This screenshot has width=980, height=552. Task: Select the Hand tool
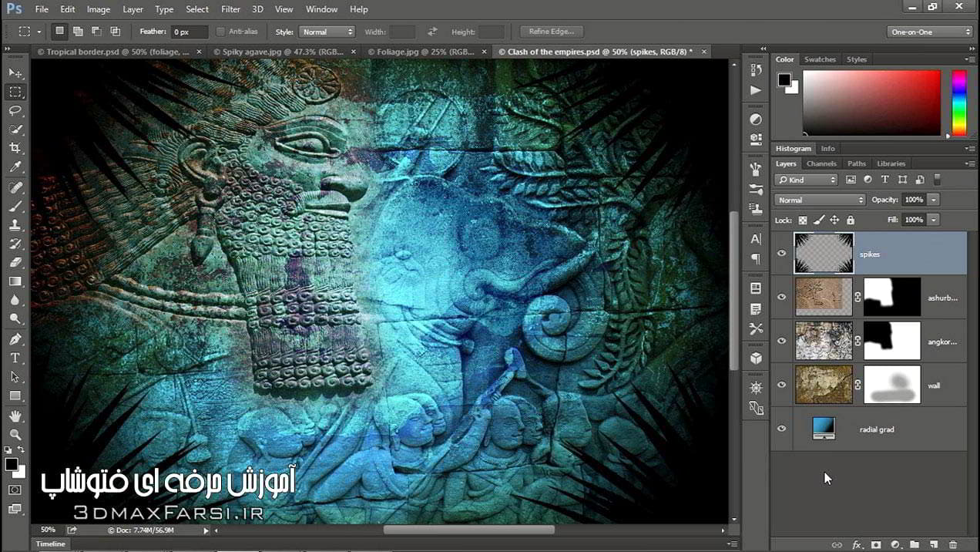coord(15,416)
